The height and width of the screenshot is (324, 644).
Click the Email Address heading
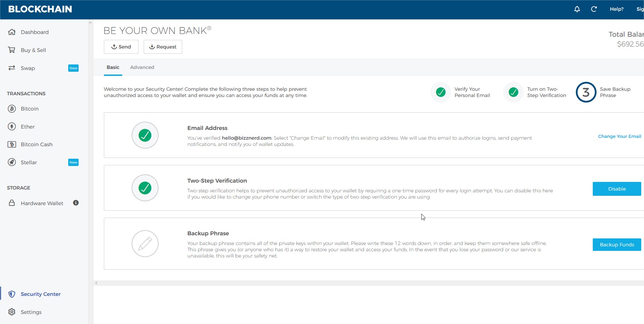pyautogui.click(x=207, y=128)
